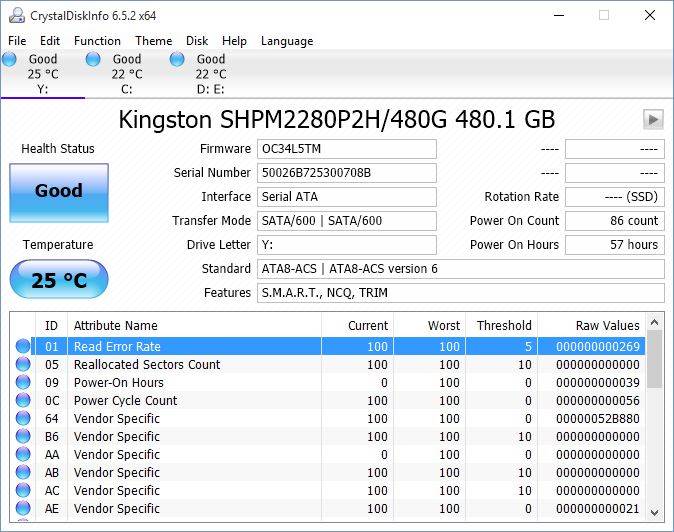Click the Worst column header
This screenshot has width=674, height=532.
click(429, 325)
